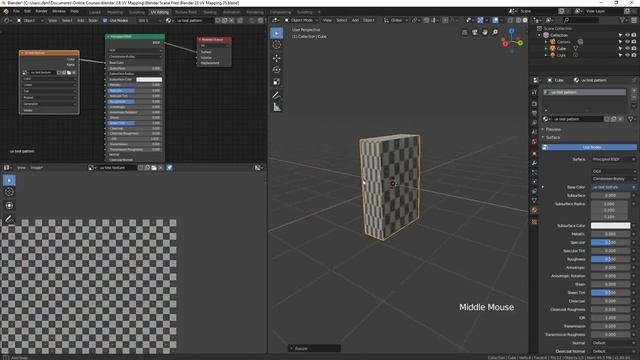Open the Modifiers wrench properties tab
This screenshot has height=360, width=640.
pos(534,163)
